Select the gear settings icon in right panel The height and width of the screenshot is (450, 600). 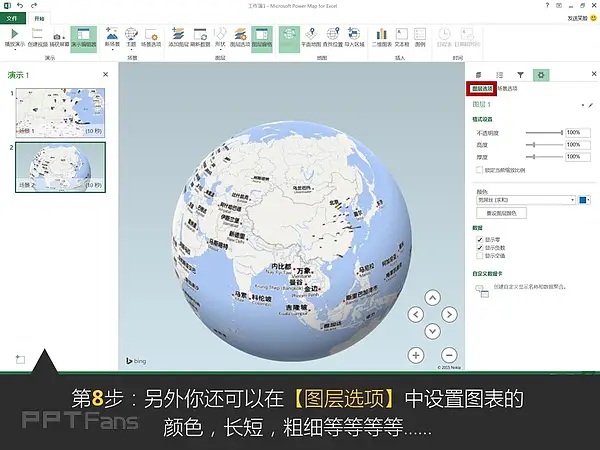(541, 75)
